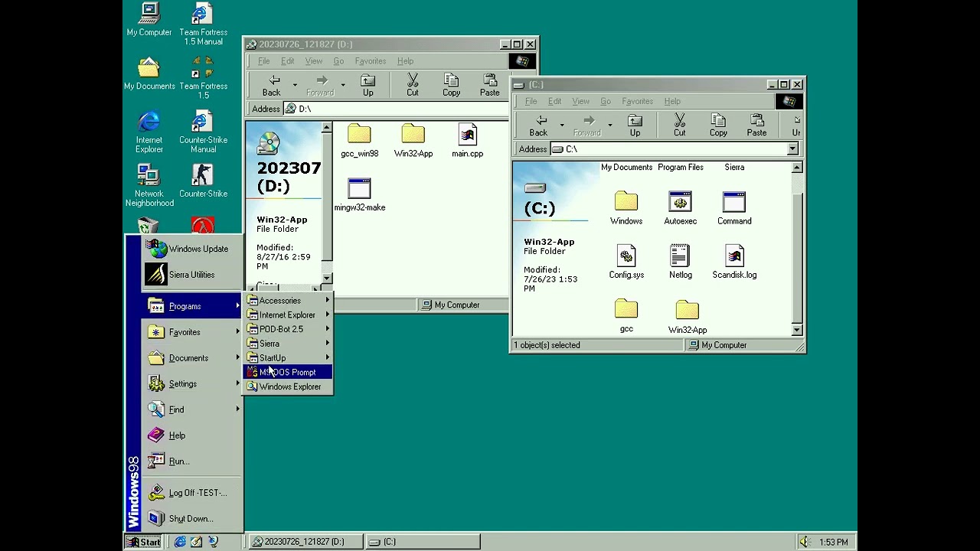The image size is (980, 551).
Task: Open Windows Explorer from Programs menu
Action: pos(288,386)
